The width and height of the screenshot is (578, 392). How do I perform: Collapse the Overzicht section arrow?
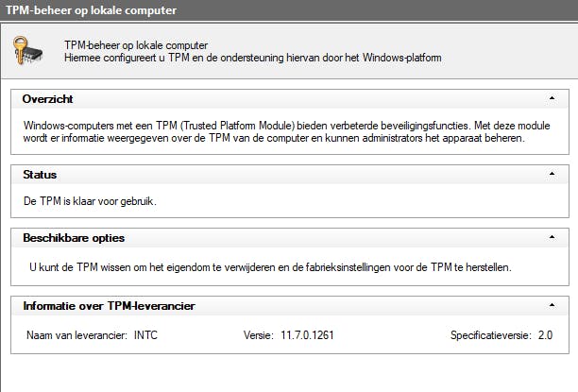(x=551, y=99)
